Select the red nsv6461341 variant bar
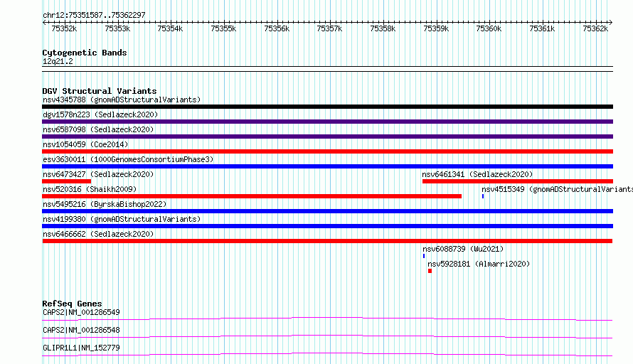 click(x=518, y=181)
